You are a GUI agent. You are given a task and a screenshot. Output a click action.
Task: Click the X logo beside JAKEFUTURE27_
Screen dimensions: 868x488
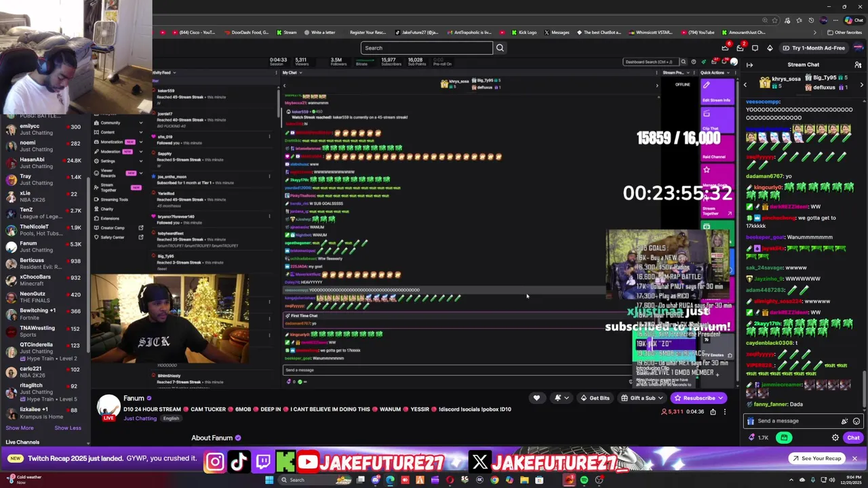click(x=479, y=462)
